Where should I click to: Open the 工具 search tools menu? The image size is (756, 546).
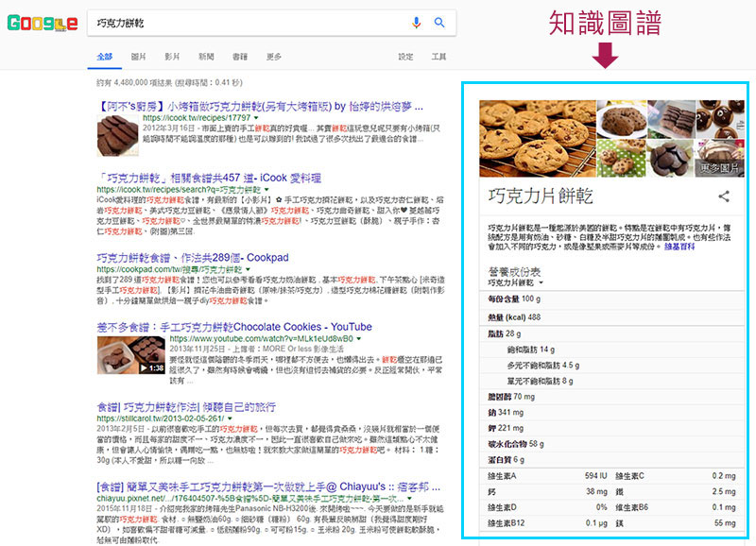point(437,58)
